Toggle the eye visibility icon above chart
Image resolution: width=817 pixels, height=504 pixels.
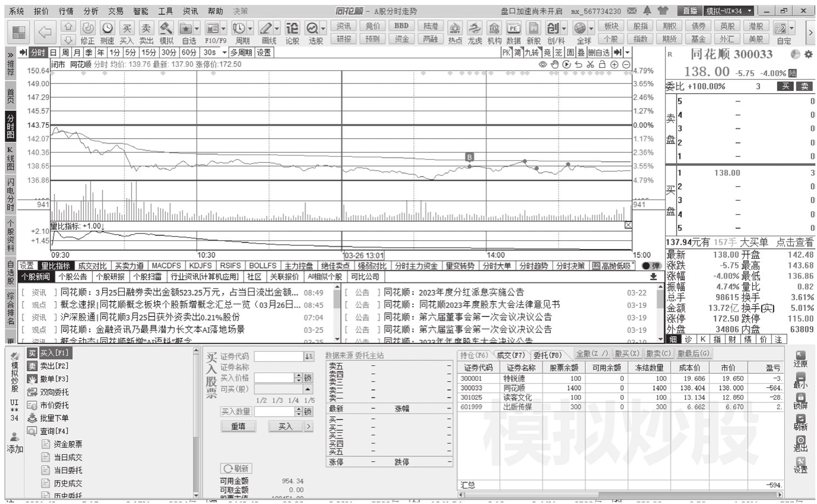[543, 64]
